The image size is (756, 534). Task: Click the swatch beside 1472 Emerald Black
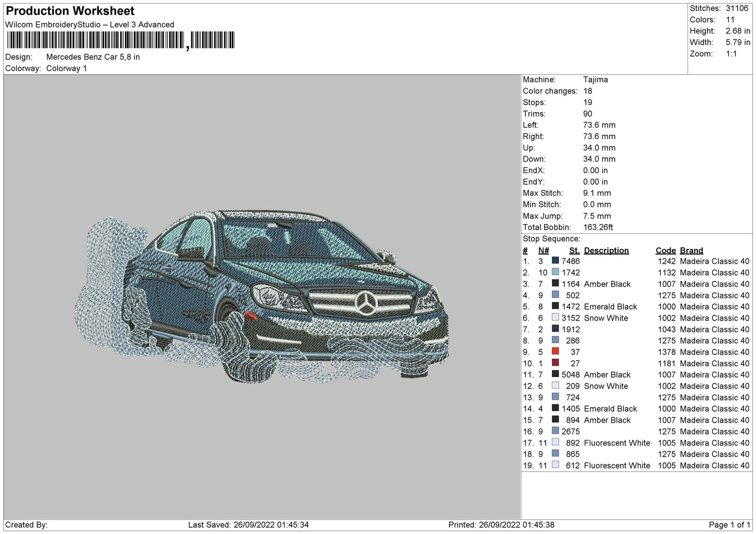(x=555, y=306)
